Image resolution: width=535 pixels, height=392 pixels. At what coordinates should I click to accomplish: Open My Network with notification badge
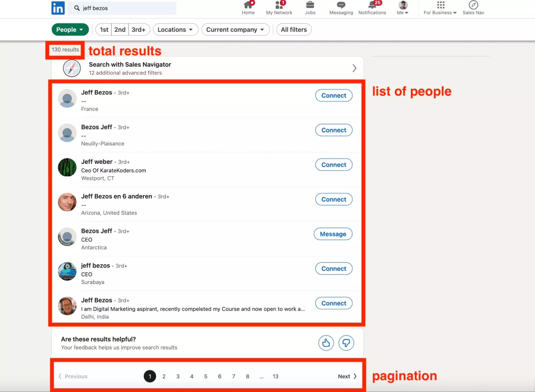coord(279,7)
